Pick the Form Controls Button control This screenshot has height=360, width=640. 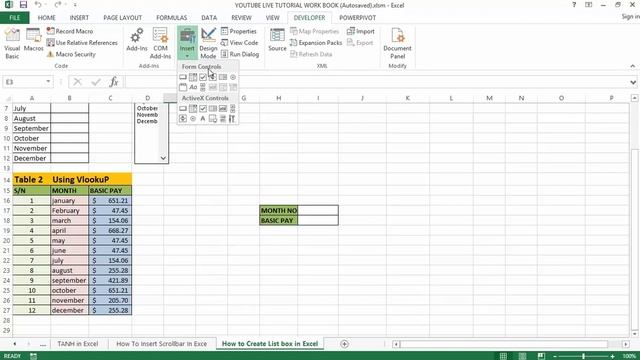pos(183,77)
